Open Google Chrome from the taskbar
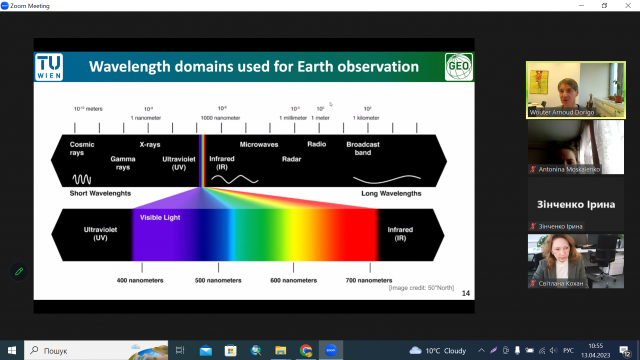 306,350
